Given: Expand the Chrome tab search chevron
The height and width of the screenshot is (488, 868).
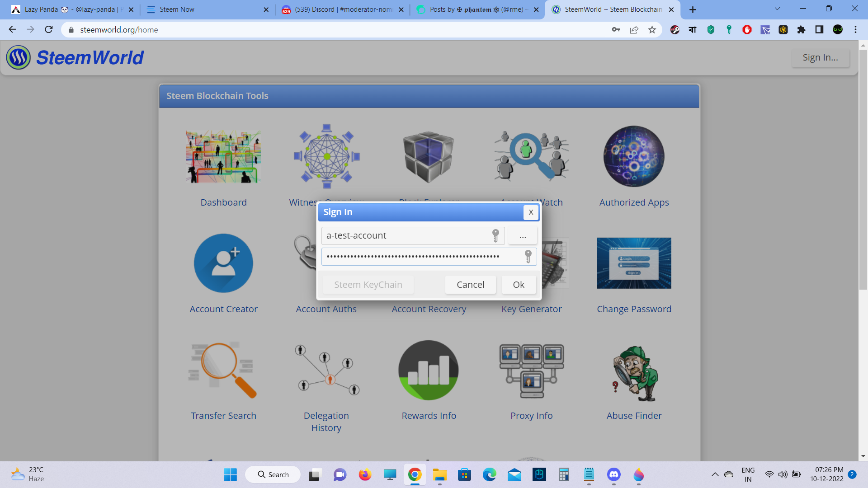Looking at the screenshot, I should [x=777, y=9].
